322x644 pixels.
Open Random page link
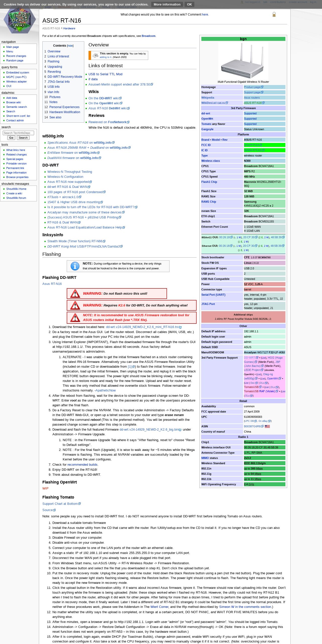coord(15,60)
